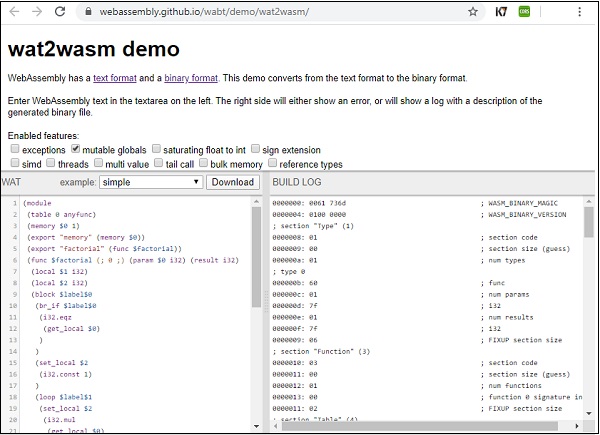Click the export "factorial" code line
Image resolution: width=600 pixels, height=435 pixels.
click(104, 249)
